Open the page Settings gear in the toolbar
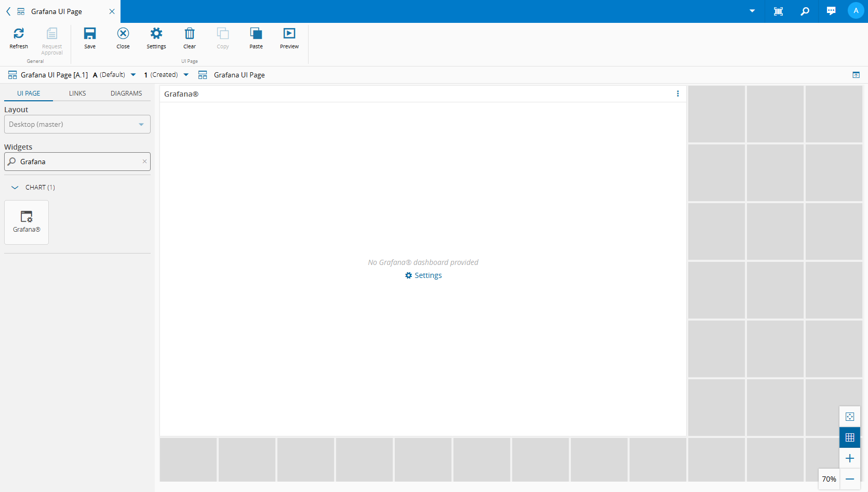 pyautogui.click(x=156, y=34)
